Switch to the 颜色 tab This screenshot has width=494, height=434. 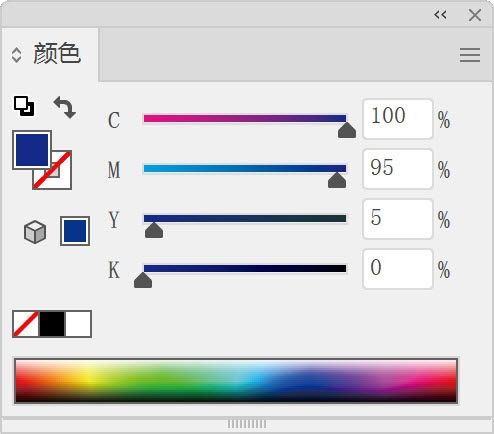click(57, 53)
